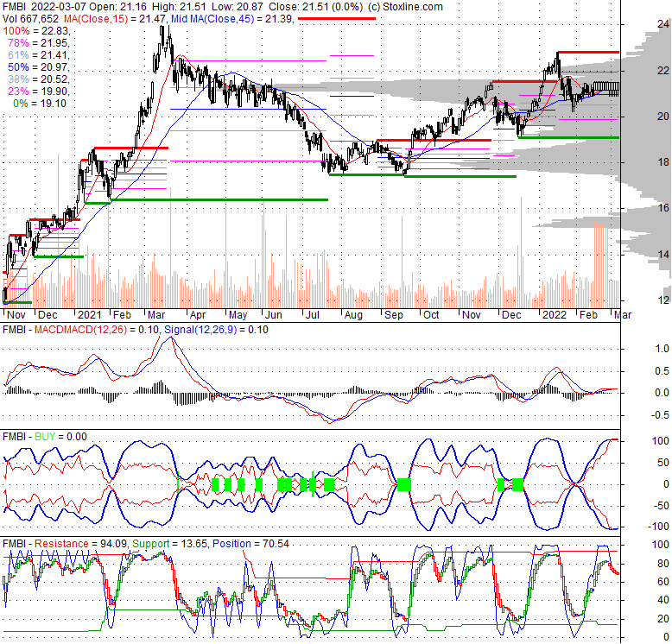Click the 'Support = 13.65' label

(x=170, y=544)
